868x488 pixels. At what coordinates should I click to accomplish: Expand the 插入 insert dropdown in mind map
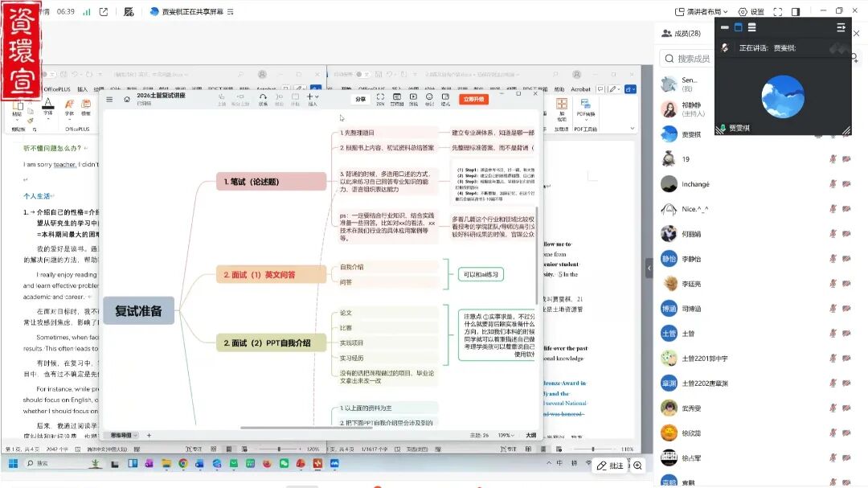313,99
